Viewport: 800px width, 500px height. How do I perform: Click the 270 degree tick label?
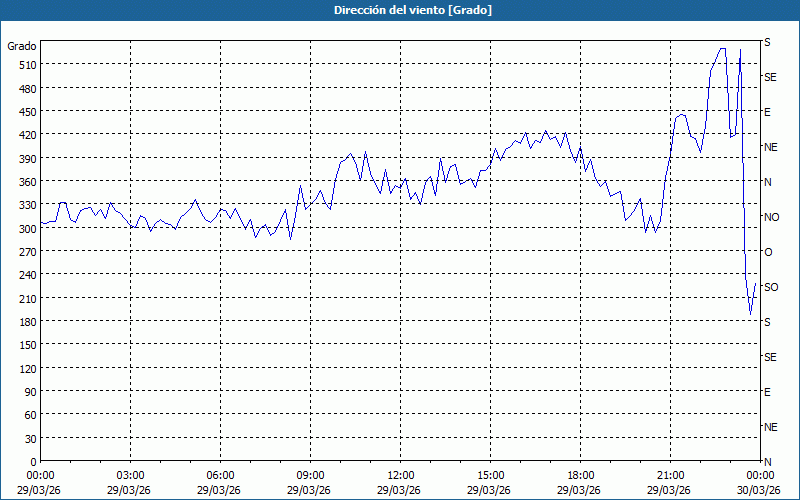25,251
